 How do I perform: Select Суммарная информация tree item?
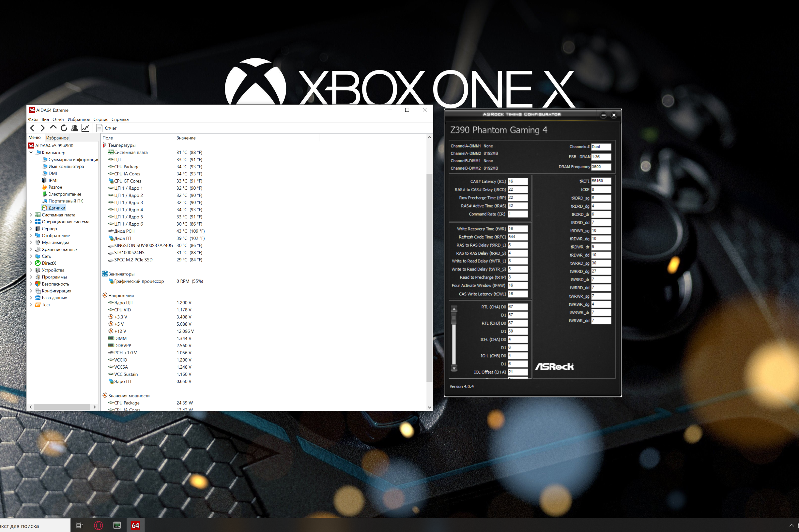click(x=73, y=159)
